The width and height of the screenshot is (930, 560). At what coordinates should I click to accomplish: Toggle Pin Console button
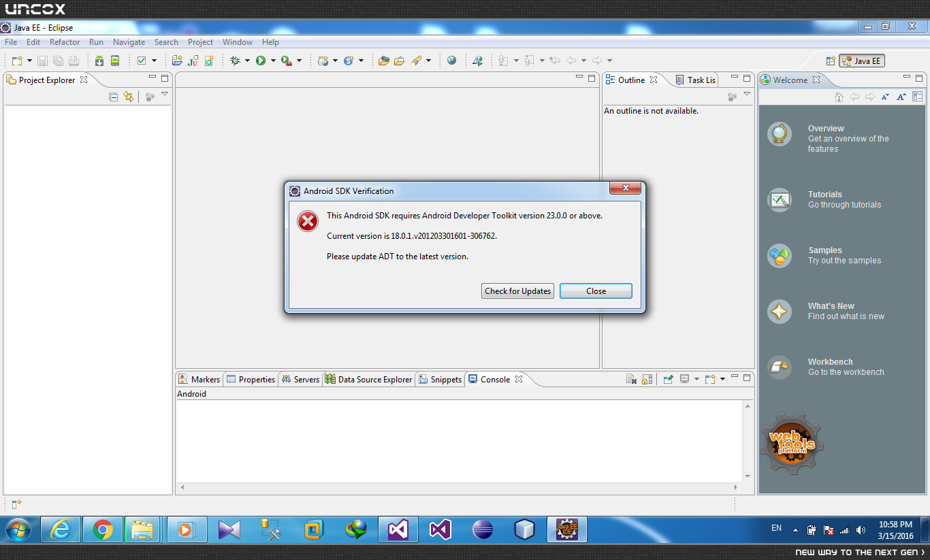tap(668, 379)
